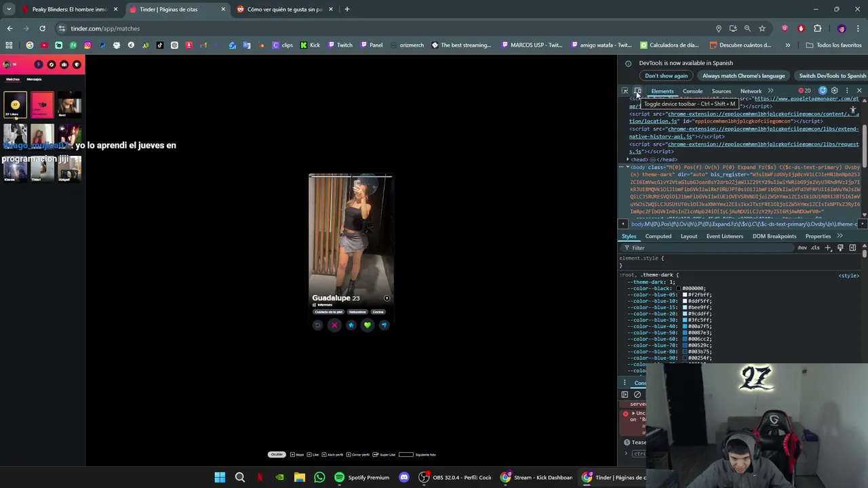Open the Layout tab
This screenshot has height=488, width=868.
tap(689, 237)
